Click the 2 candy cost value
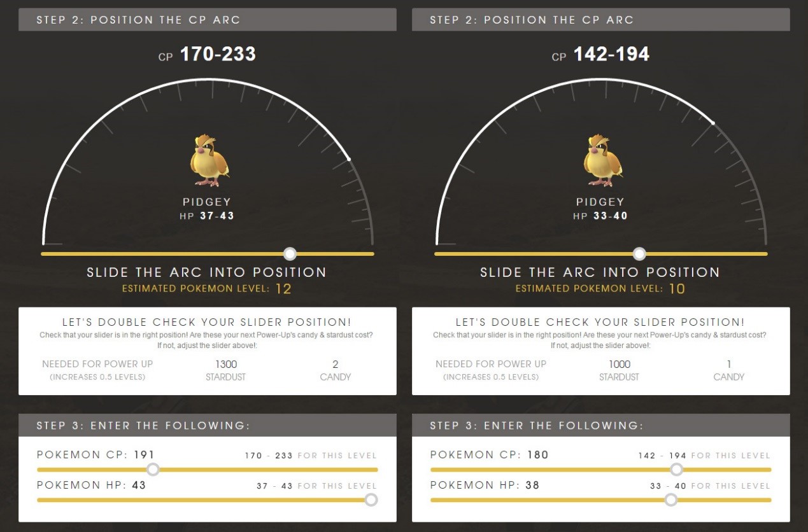The image size is (808, 532). coord(336,365)
